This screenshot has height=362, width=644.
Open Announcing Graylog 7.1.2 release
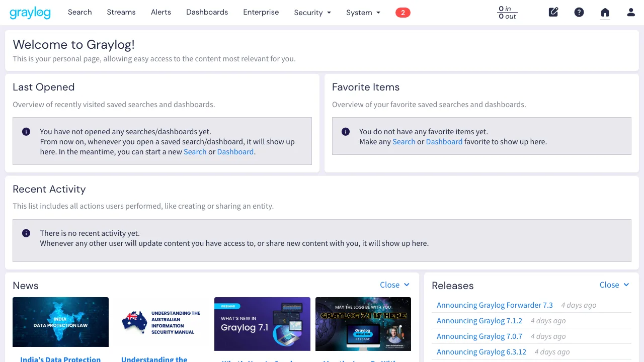pos(479,321)
